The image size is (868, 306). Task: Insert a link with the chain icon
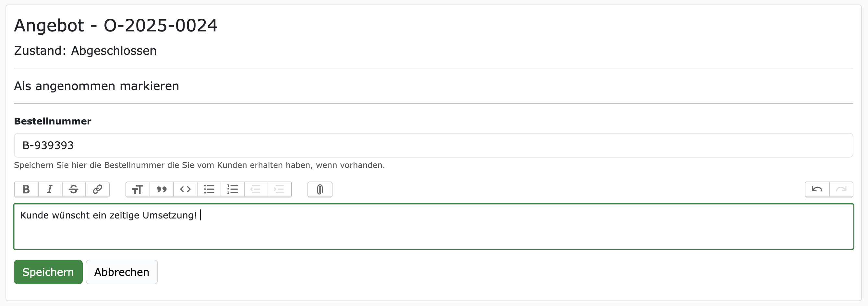click(x=97, y=189)
